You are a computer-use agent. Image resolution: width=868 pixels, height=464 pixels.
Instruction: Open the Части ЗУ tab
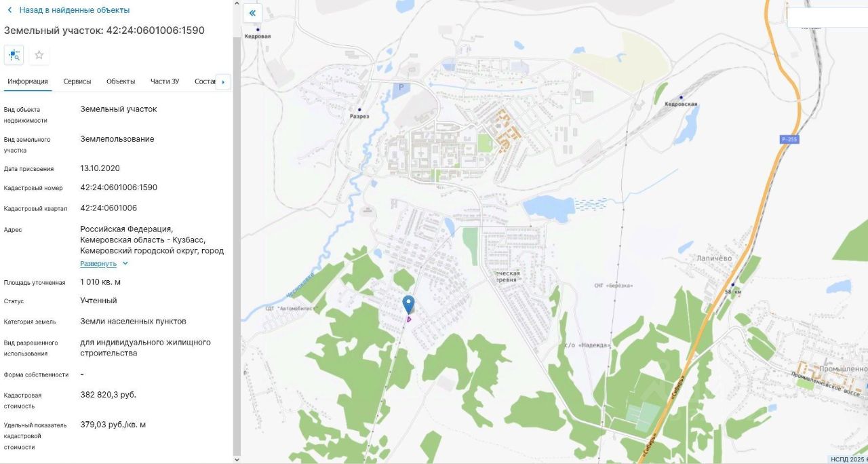(x=165, y=81)
